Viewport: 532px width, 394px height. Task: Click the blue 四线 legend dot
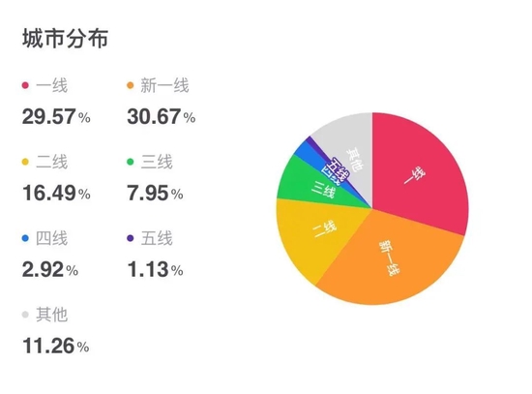[x=25, y=238]
